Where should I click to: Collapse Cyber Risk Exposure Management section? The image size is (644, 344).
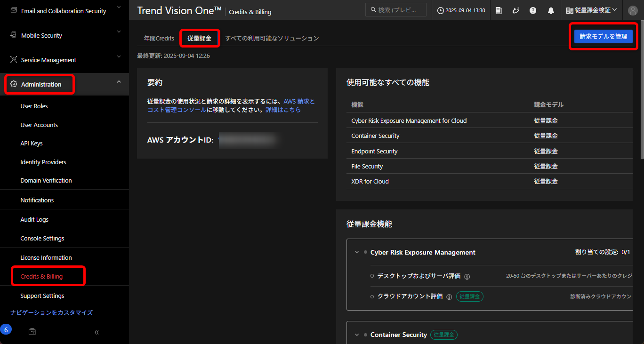pos(357,252)
